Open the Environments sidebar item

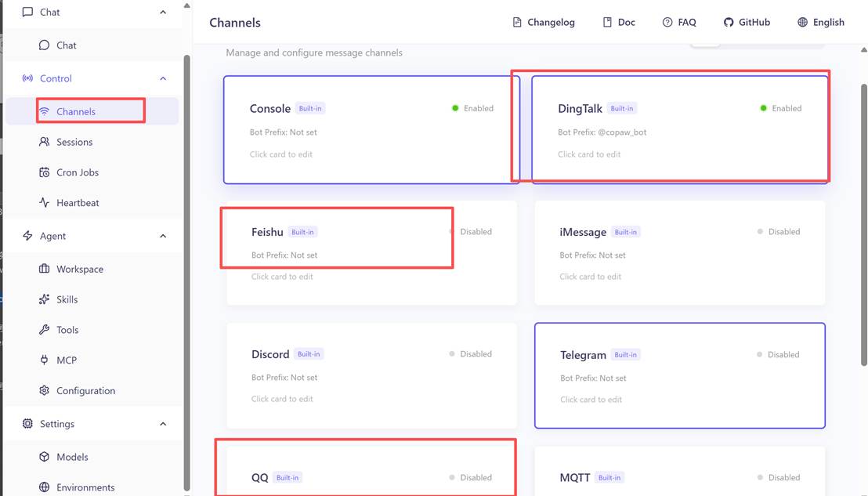point(92,486)
